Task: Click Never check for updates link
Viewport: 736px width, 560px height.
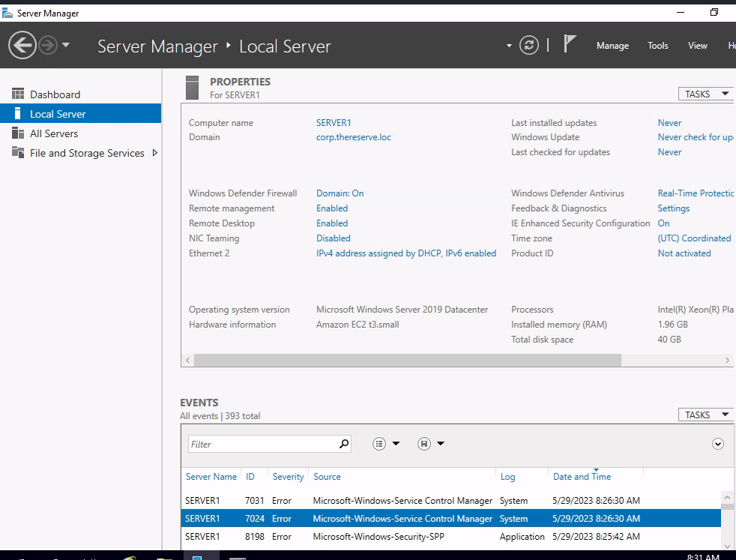Action: (x=696, y=137)
